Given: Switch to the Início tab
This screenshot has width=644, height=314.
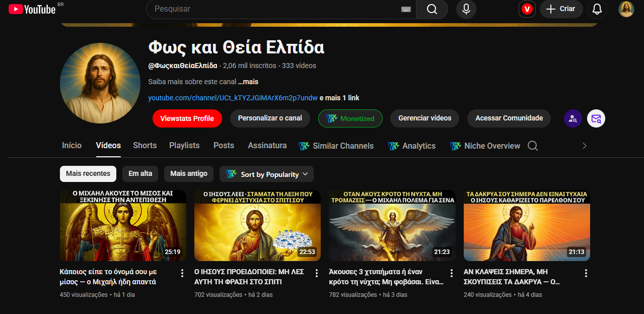Looking at the screenshot, I should 71,145.
